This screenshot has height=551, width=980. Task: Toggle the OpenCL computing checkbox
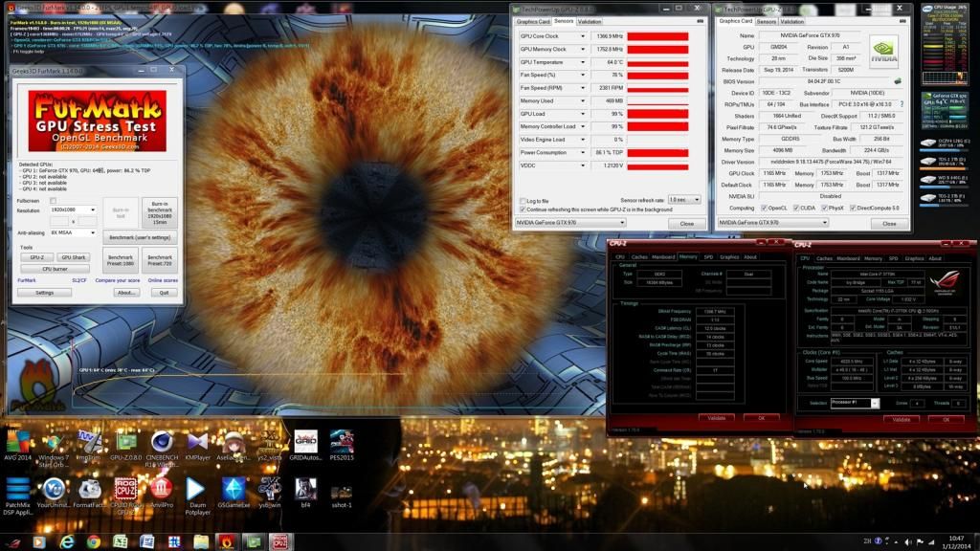764,208
